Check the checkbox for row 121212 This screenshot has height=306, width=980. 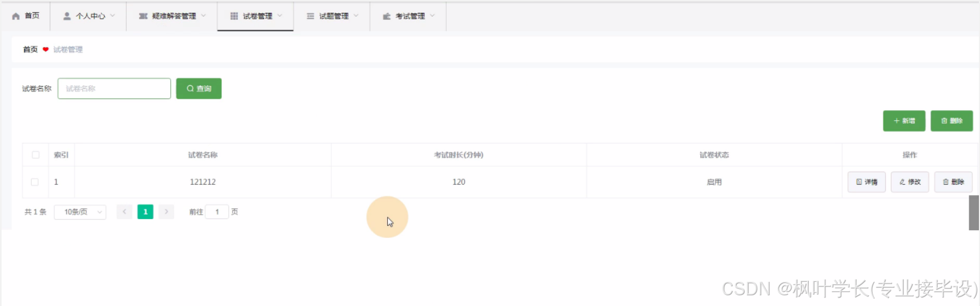35,182
